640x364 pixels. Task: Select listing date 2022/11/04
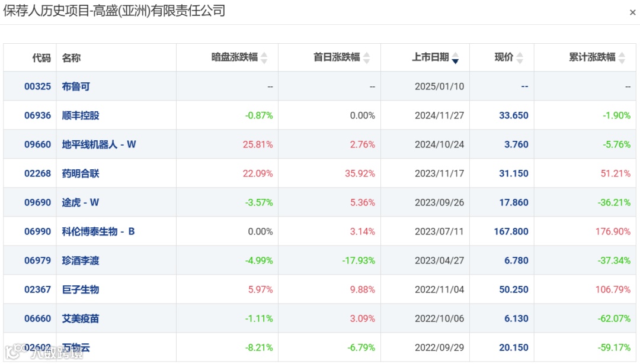439,289
